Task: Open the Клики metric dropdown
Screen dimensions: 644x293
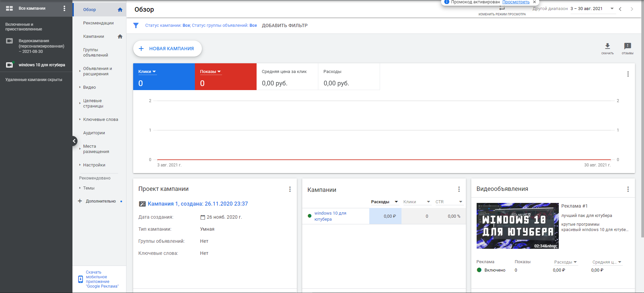Action: (x=147, y=72)
